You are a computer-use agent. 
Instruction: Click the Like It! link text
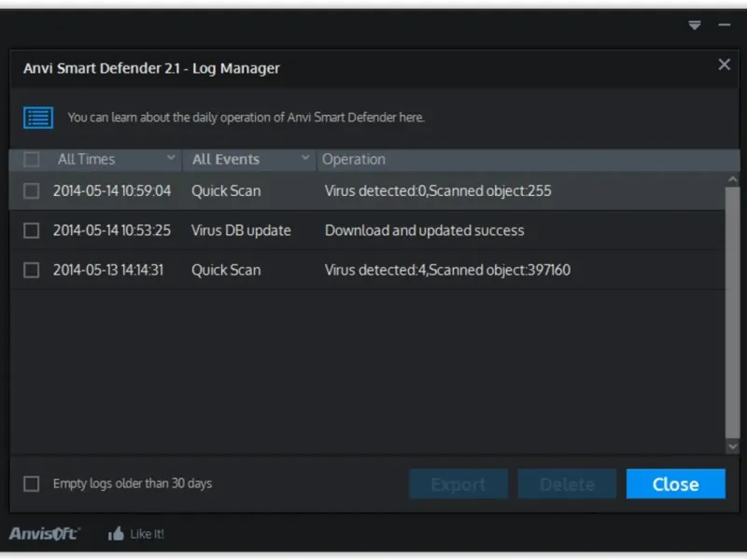point(147,534)
